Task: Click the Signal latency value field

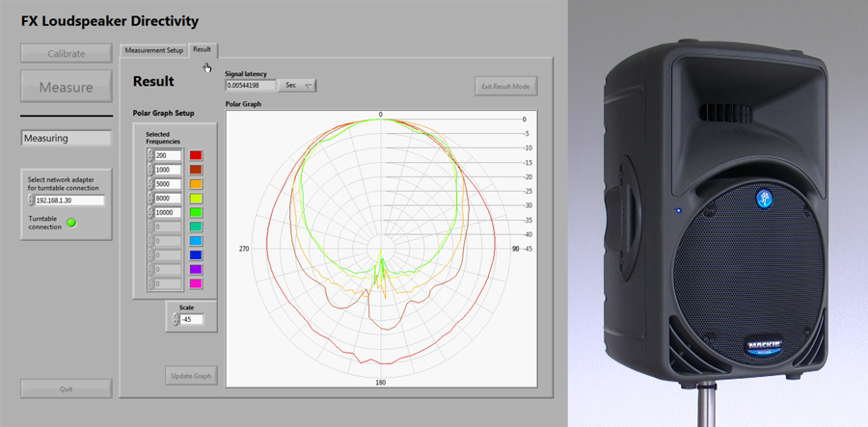Action: (x=250, y=86)
